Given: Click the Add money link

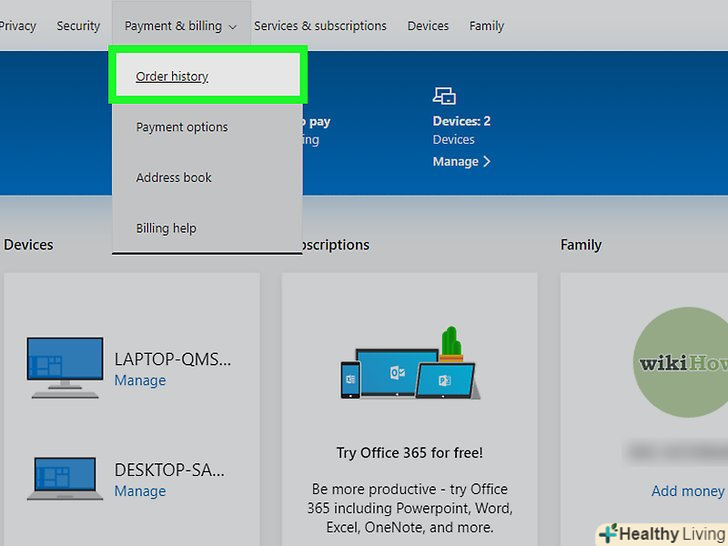Looking at the screenshot, I should pos(687,491).
